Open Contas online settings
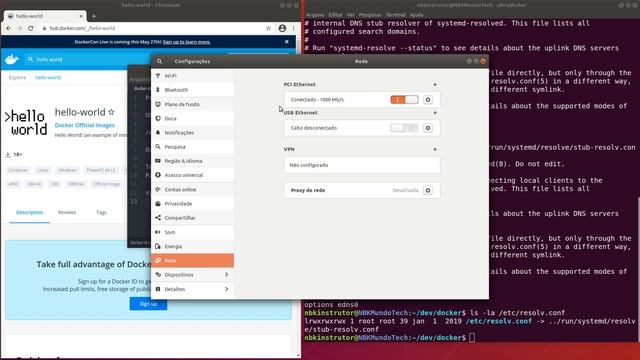Screen dimensions: 640x360 (192, 189)
